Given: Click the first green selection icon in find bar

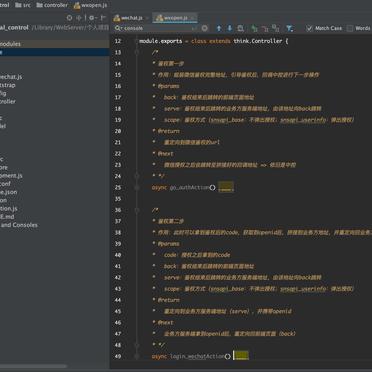Looking at the screenshot, I should [254, 29].
